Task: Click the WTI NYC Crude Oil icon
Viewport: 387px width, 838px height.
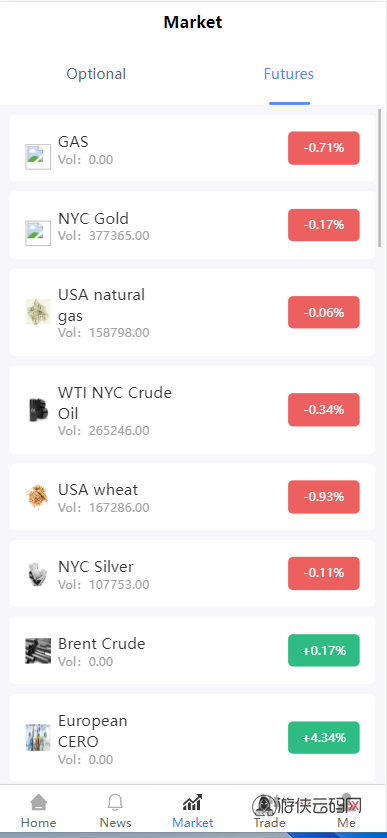Action: point(38,410)
